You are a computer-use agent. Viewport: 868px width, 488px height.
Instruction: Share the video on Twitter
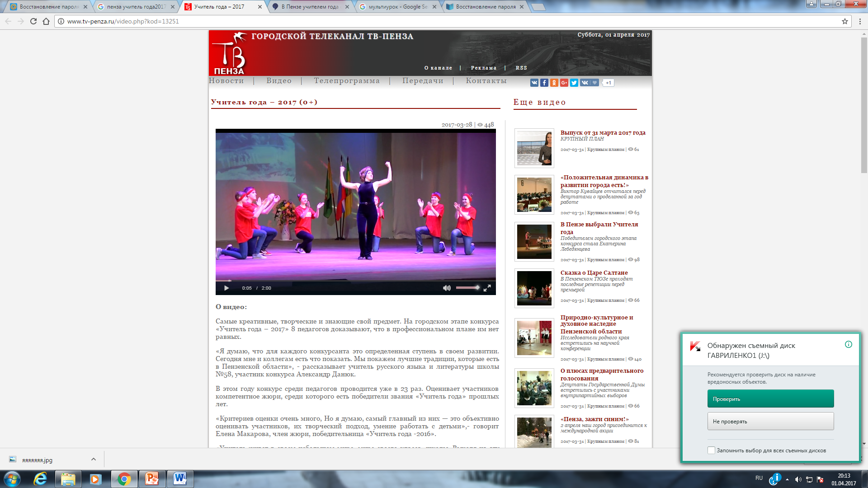point(574,83)
